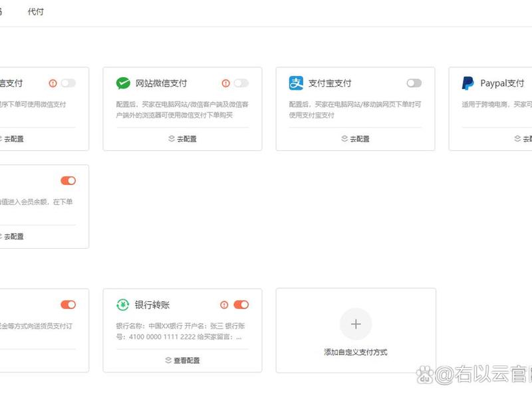Enable the 支付宝支付 switch
This screenshot has width=532, height=399.
[414, 83]
